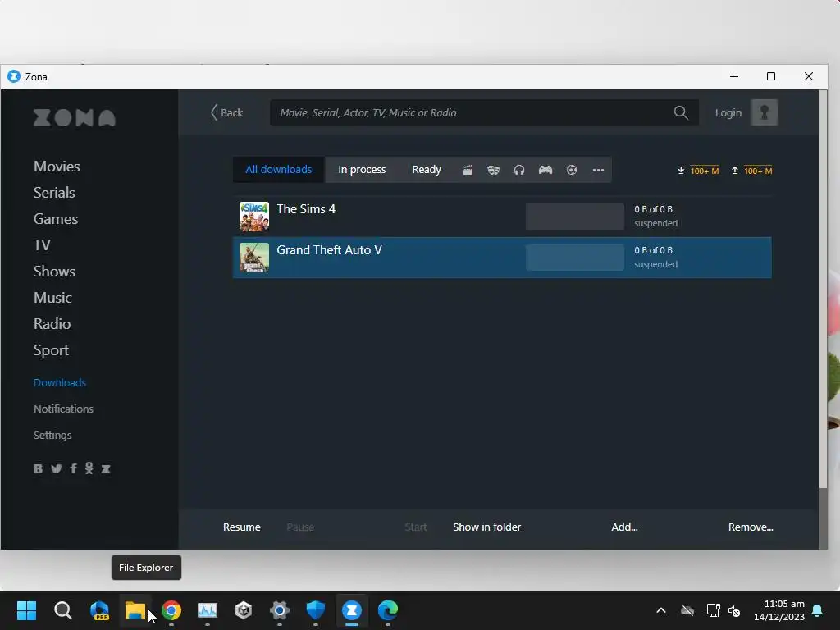The height and width of the screenshot is (630, 840).
Task: Click Add... button
Action: click(x=624, y=527)
